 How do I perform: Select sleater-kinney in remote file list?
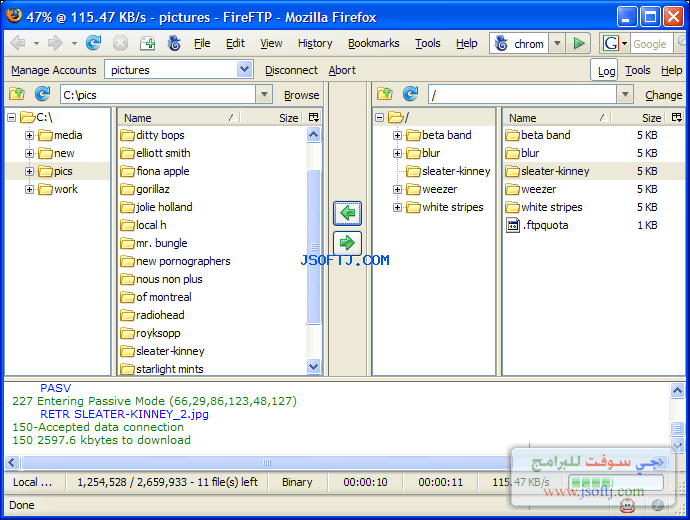[593, 171]
